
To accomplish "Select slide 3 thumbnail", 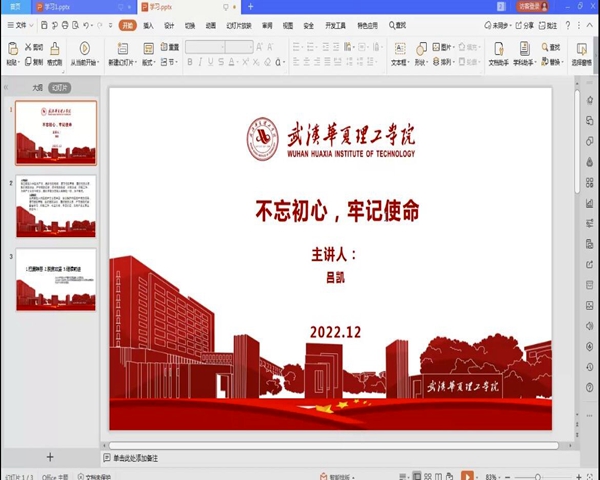I will tap(56, 279).
